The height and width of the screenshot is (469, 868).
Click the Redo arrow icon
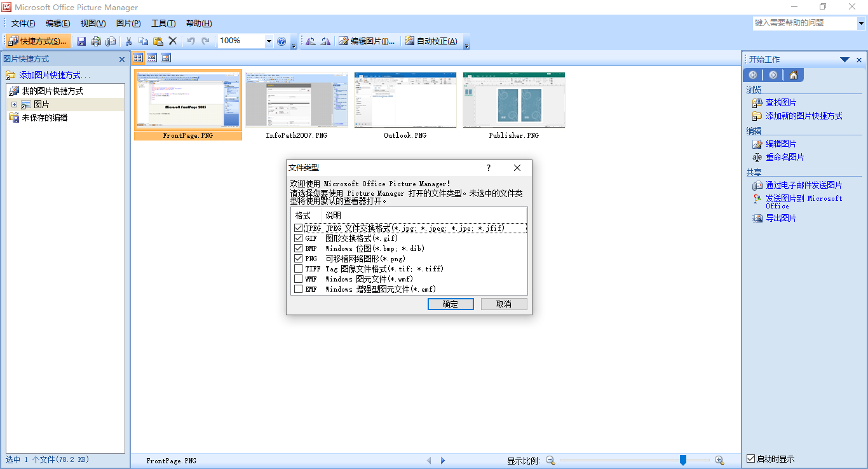205,41
